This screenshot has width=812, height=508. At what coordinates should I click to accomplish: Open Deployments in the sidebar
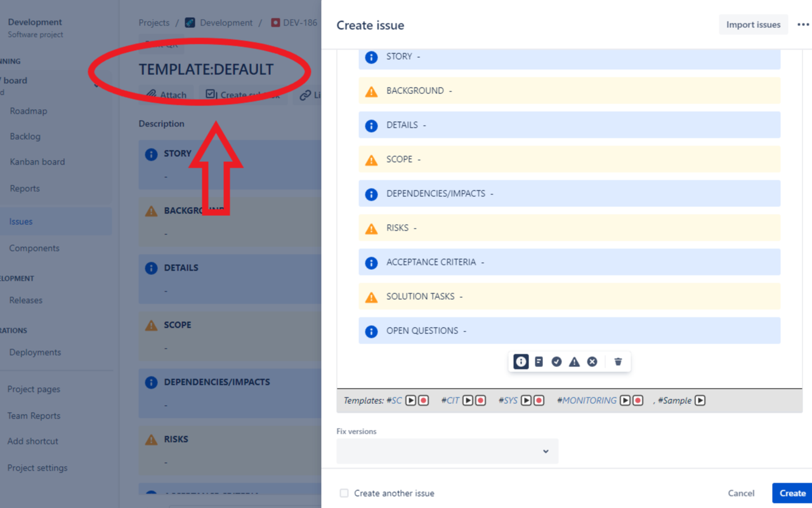(x=35, y=352)
